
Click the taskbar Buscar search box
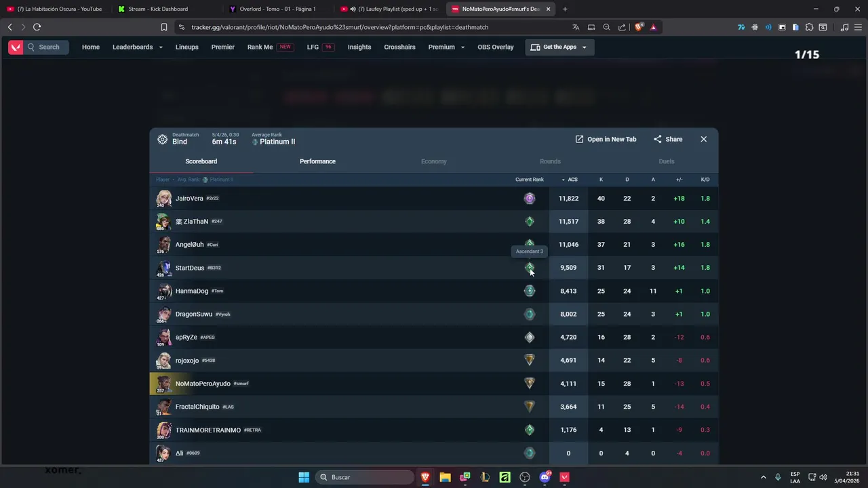click(366, 477)
